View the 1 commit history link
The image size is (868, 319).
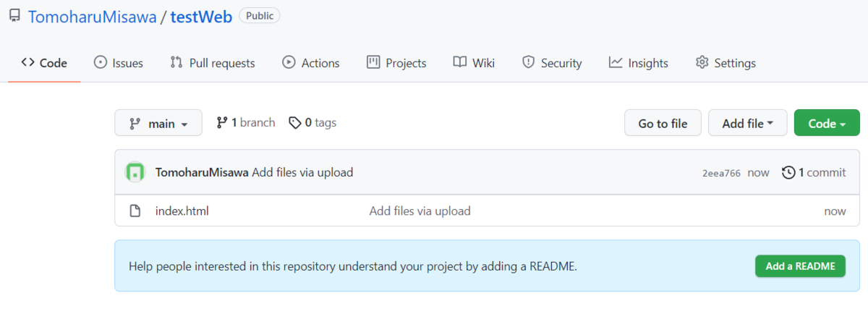click(x=814, y=172)
